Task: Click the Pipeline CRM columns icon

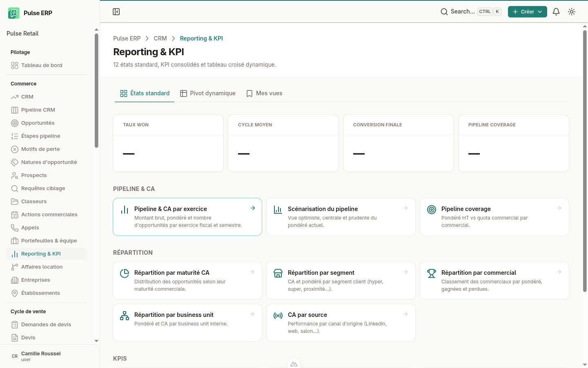Action: click(15, 110)
